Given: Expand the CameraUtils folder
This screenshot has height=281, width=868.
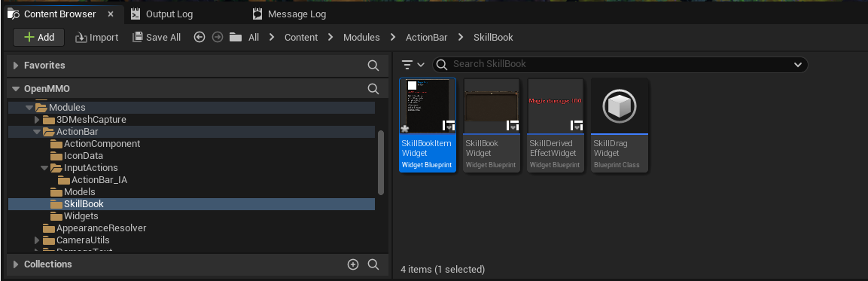Looking at the screenshot, I should [x=37, y=240].
